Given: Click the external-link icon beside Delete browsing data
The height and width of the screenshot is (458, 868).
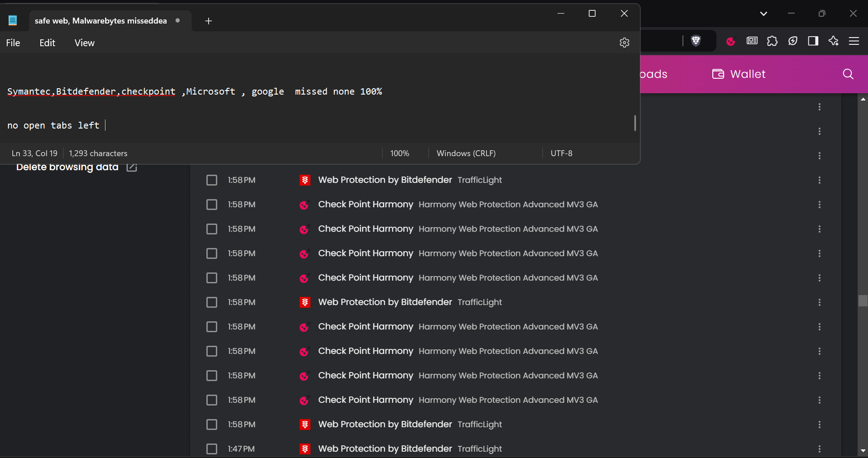Looking at the screenshot, I should (132, 167).
